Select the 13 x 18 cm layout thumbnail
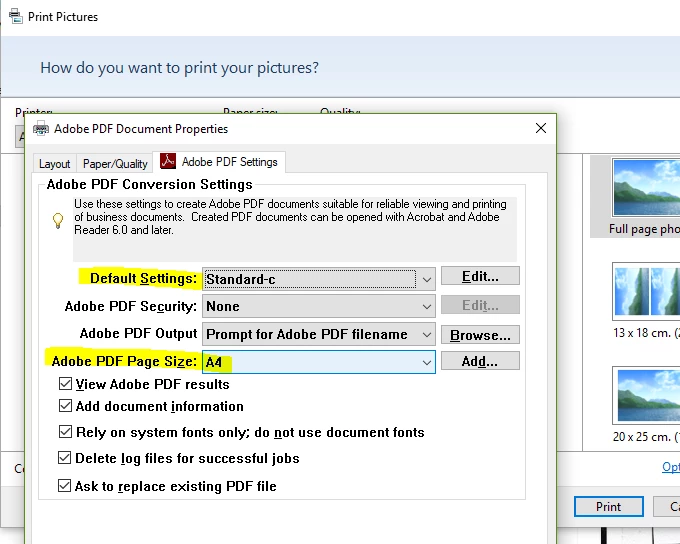 tap(646, 291)
